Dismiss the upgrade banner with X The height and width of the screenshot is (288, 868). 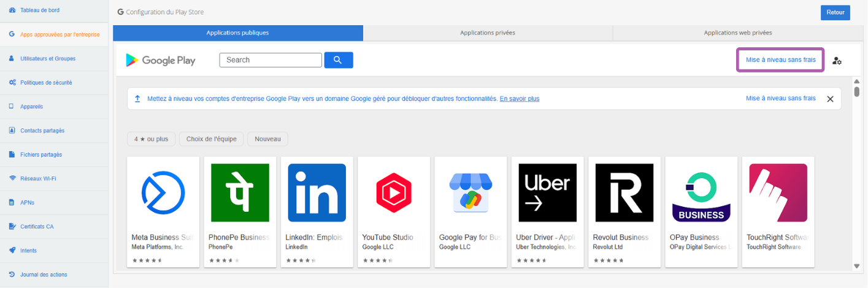pos(830,99)
